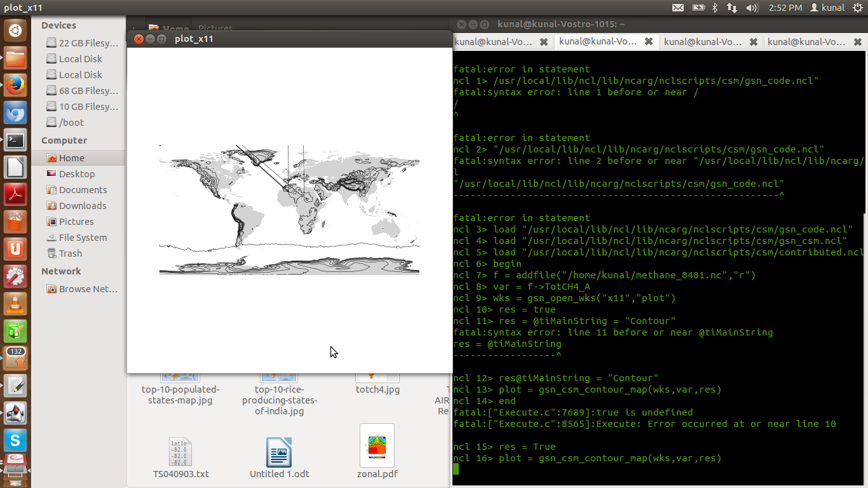The width and height of the screenshot is (868, 488).
Task: Open VLC media player from the launcher
Action: [x=15, y=305]
